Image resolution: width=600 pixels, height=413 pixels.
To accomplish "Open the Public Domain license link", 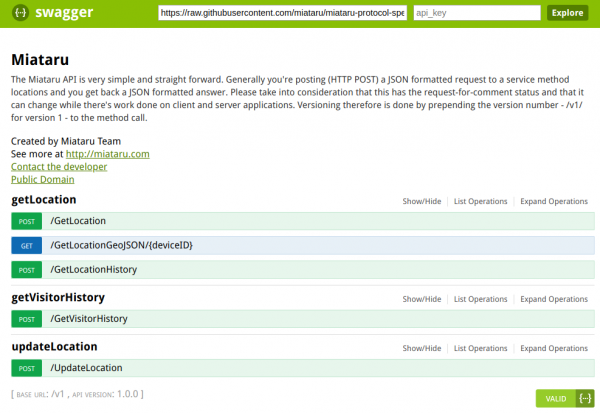I will point(42,179).
